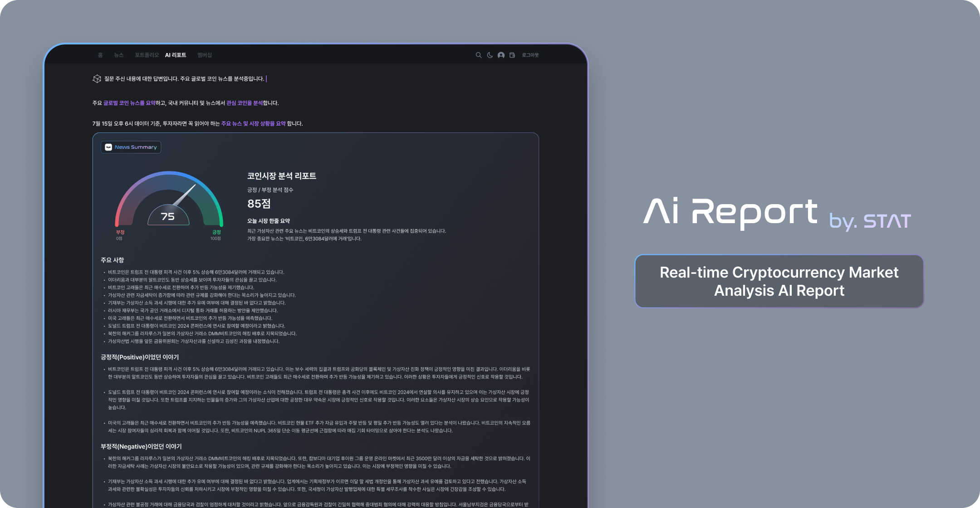This screenshot has height=508, width=980.
Task: Open the user profile avatar icon
Action: click(501, 55)
